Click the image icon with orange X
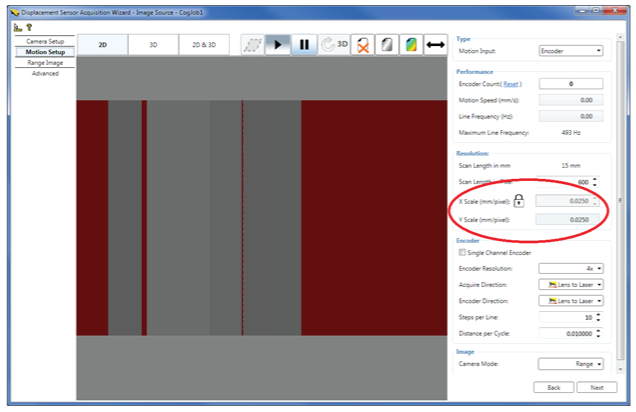 [x=363, y=45]
